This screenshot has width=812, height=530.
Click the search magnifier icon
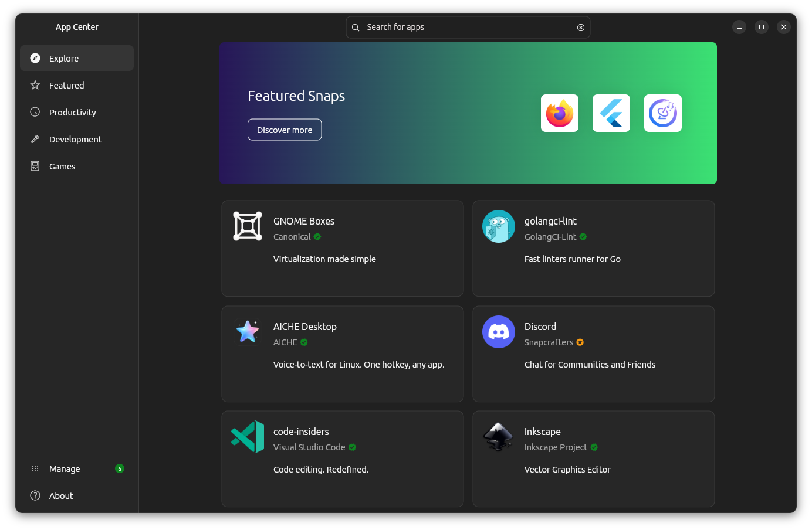pyautogui.click(x=356, y=28)
